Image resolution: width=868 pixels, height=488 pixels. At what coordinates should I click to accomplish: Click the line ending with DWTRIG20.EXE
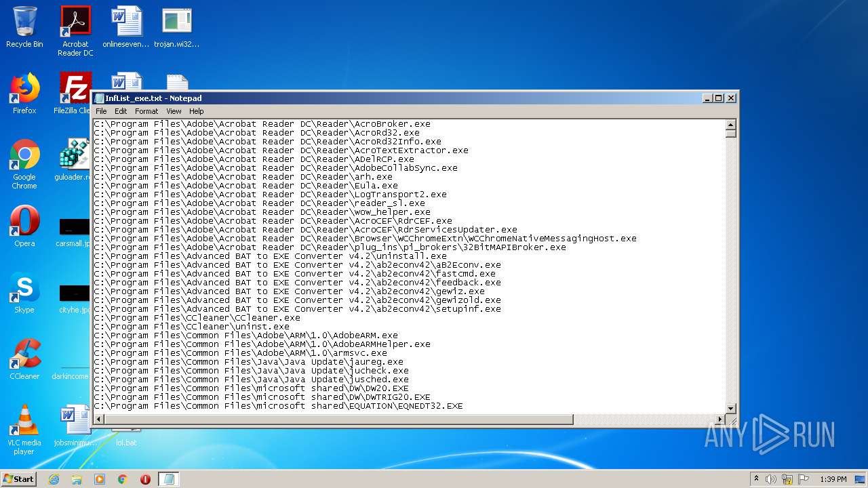click(x=262, y=397)
